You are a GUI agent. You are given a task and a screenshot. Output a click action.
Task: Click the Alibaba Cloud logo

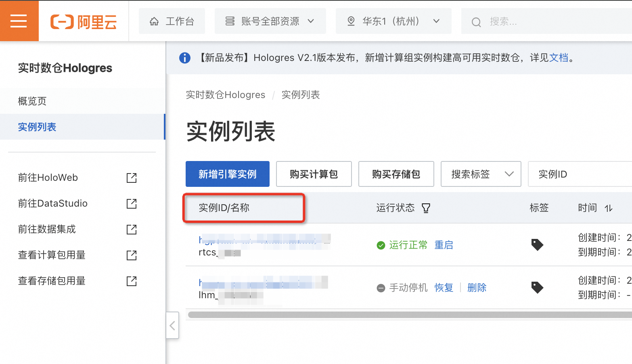point(84,21)
